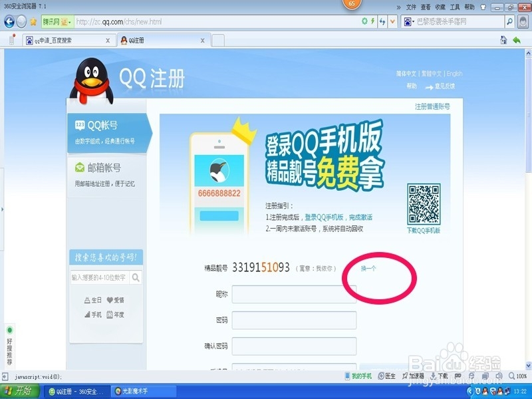Select the 邮箱帐号 sidebar option
This screenshot has width=532, height=399.
tap(106, 176)
